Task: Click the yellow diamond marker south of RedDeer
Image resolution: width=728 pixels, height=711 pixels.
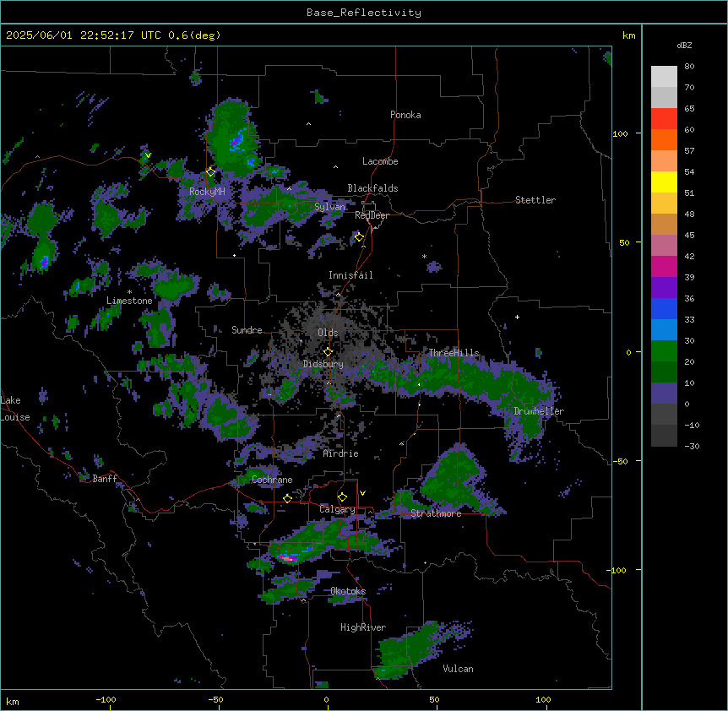Action: click(360, 237)
